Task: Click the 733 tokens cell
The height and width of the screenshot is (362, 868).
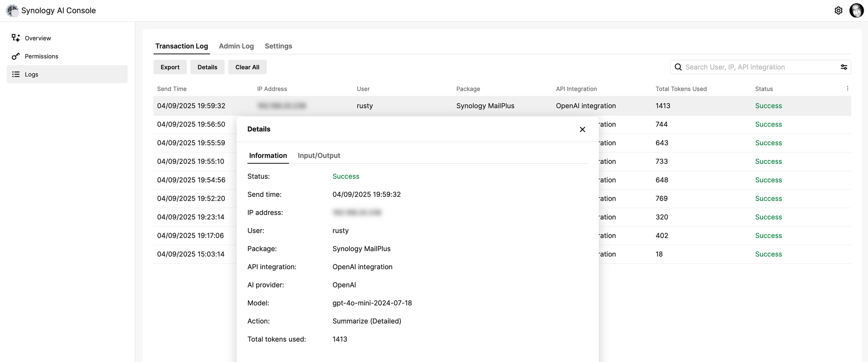Action: (661, 161)
